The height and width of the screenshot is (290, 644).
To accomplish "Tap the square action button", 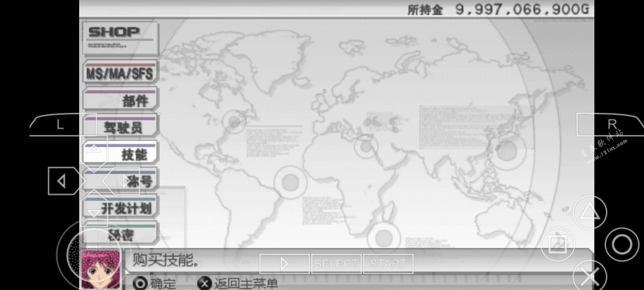I will tap(558, 245).
